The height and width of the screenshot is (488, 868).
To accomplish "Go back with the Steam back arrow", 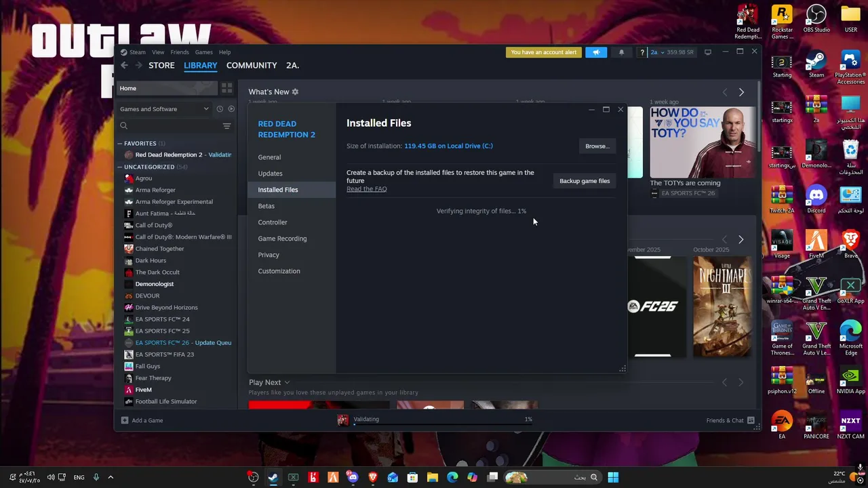I will pyautogui.click(x=124, y=65).
